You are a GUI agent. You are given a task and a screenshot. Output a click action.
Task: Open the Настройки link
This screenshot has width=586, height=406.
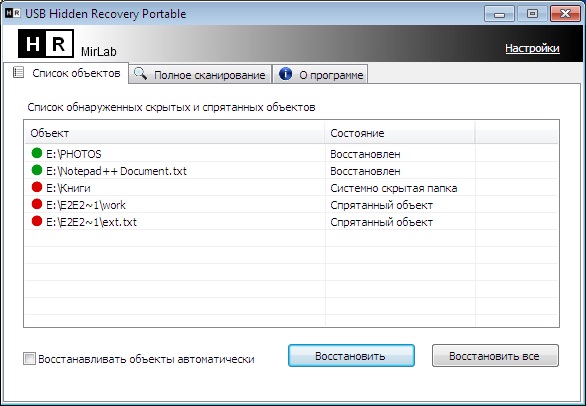(532, 48)
